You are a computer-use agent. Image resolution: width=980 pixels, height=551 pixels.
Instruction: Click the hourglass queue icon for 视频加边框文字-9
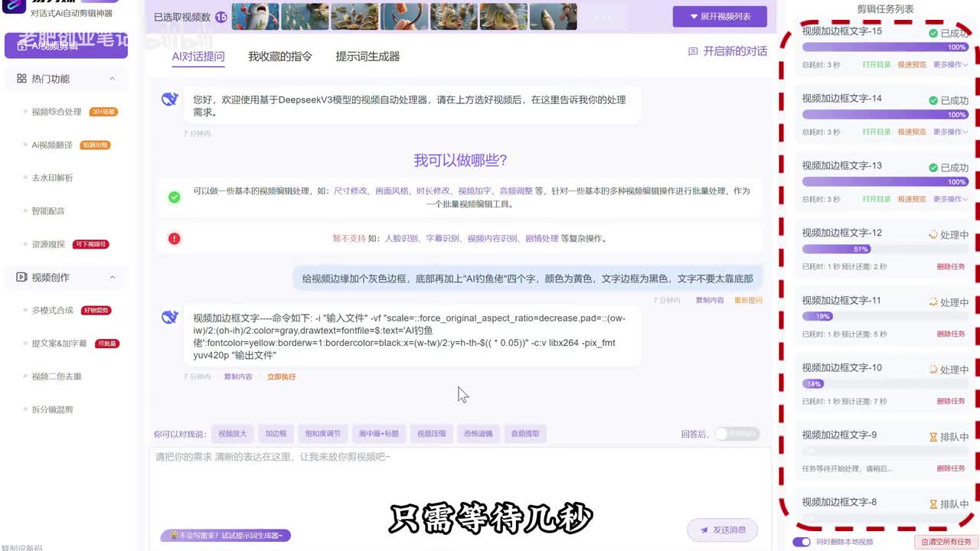[933, 437]
